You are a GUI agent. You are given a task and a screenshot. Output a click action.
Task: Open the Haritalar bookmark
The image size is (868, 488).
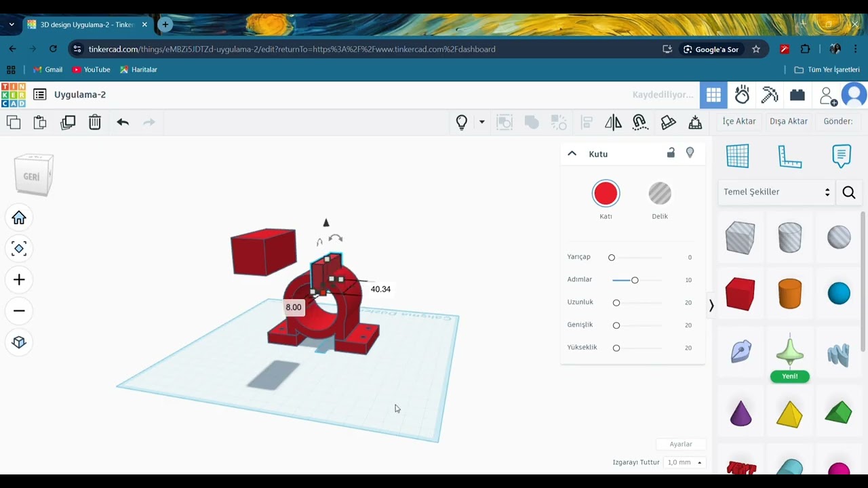click(138, 70)
